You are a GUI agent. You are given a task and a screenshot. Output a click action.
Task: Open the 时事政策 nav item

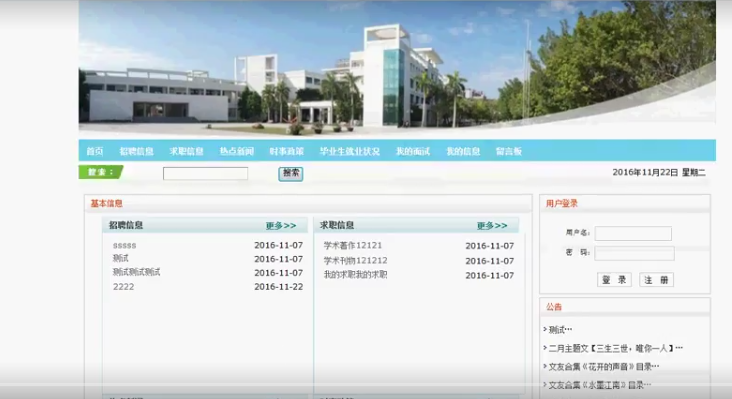[x=287, y=151]
